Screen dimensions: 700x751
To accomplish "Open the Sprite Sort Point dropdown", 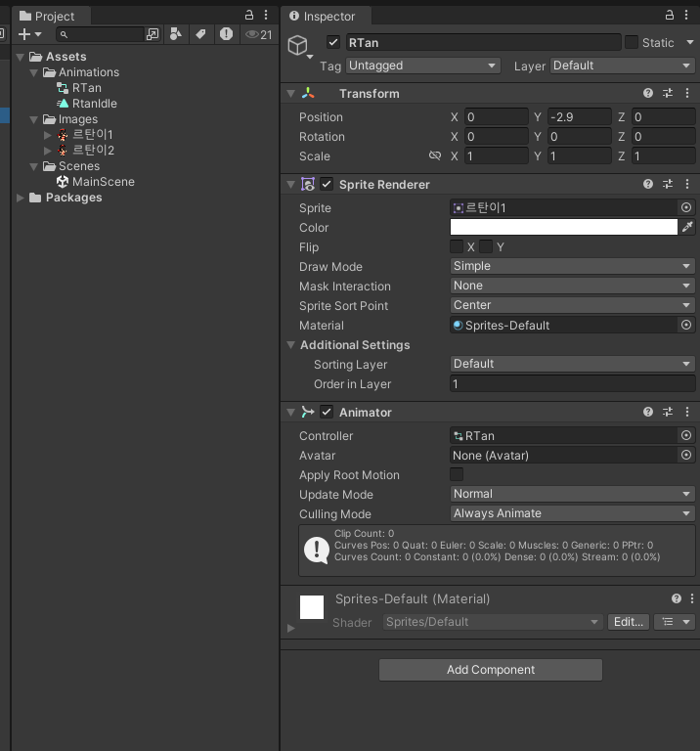I will coord(572,305).
